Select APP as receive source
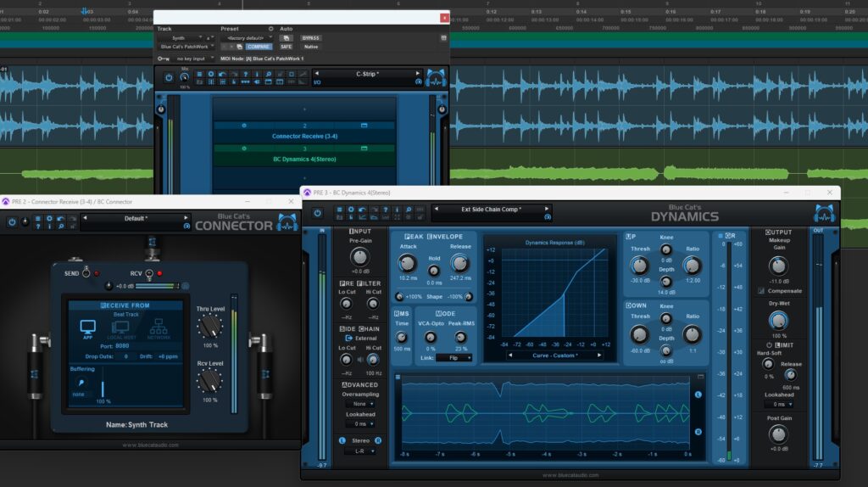 [x=87, y=328]
